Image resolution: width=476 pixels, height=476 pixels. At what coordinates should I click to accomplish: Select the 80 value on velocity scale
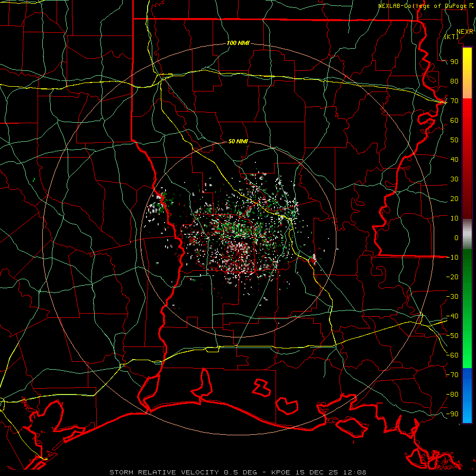pyautogui.click(x=454, y=81)
